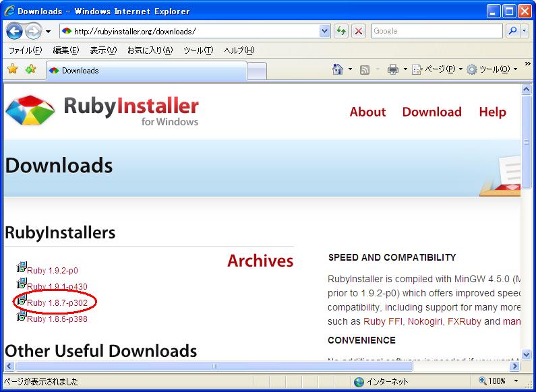Open the Archives link

(x=260, y=261)
